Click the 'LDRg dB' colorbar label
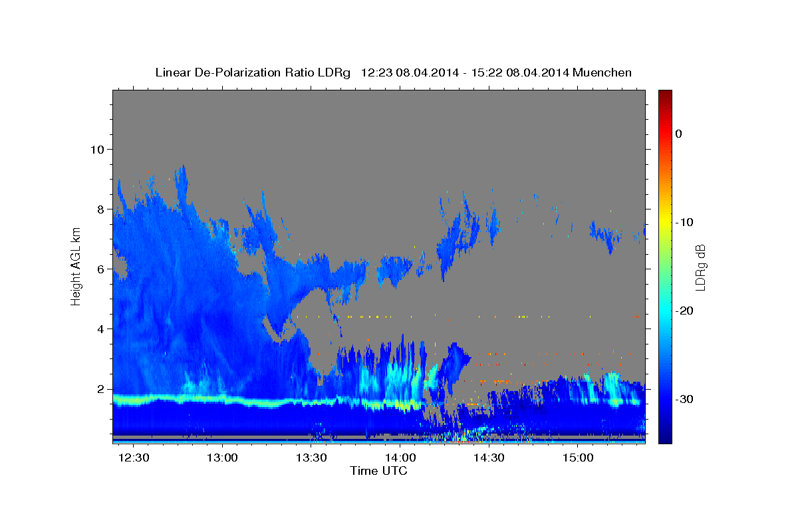This screenshot has height=532, width=798. [700, 267]
